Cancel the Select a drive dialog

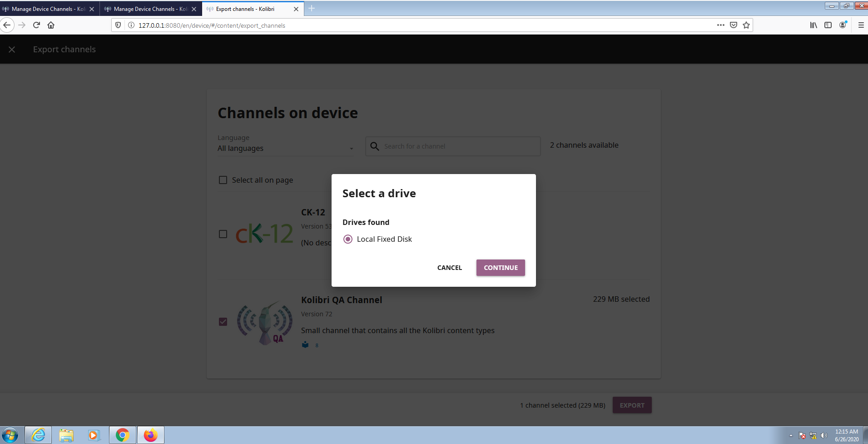point(449,268)
